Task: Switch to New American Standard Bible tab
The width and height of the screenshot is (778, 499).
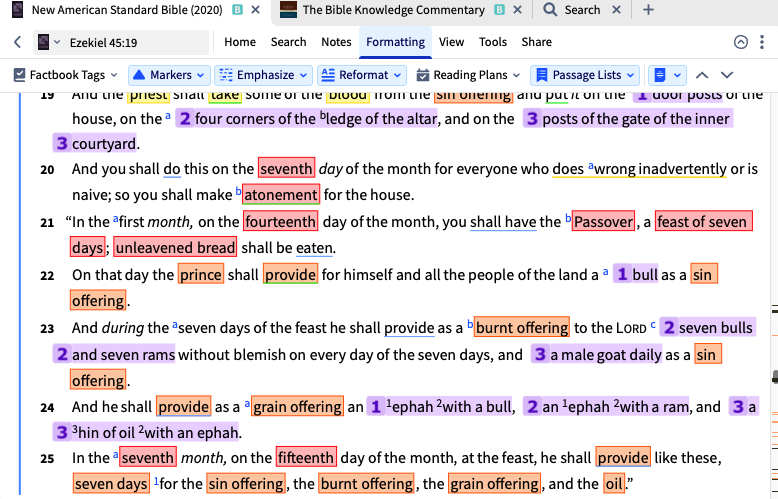Action: pyautogui.click(x=127, y=10)
